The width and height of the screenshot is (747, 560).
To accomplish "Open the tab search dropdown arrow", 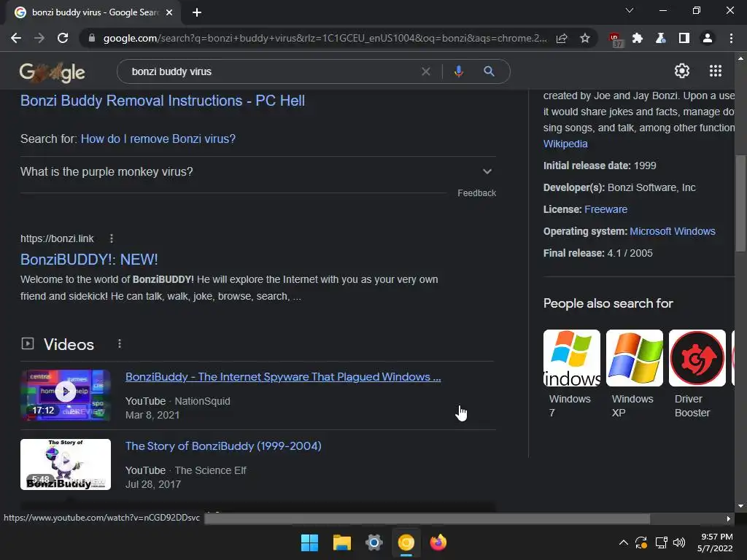I will point(630,10).
